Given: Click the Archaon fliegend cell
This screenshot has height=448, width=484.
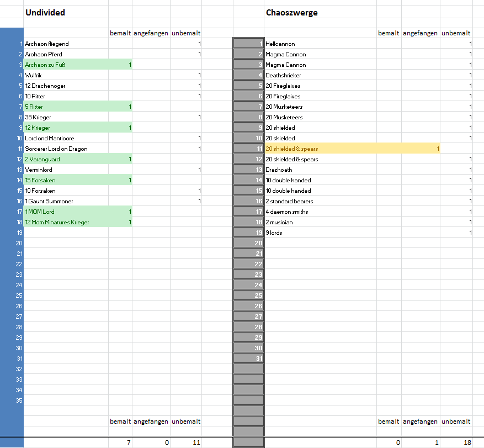Looking at the screenshot, I should pos(66,44).
